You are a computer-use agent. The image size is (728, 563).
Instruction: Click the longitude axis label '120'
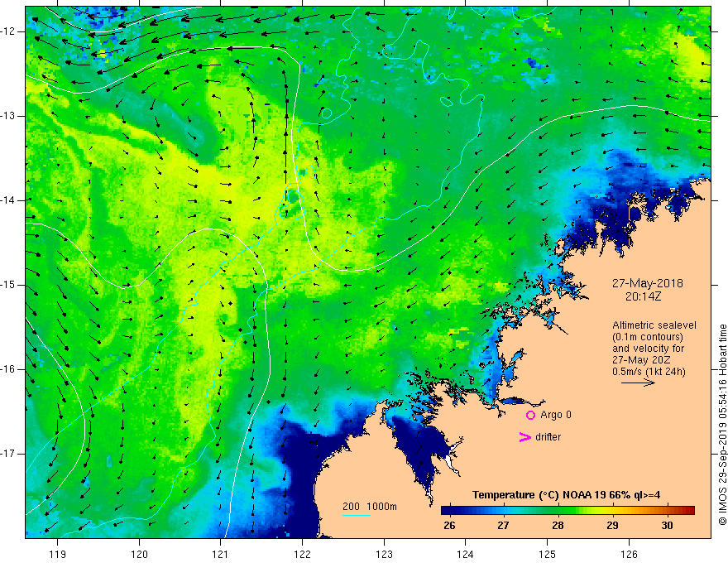click(x=139, y=554)
